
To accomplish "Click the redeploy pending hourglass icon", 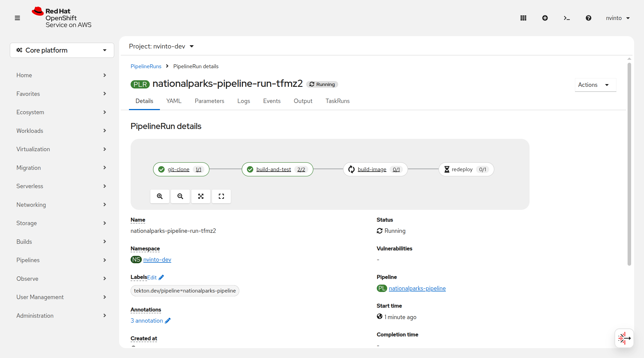I will click(x=447, y=169).
